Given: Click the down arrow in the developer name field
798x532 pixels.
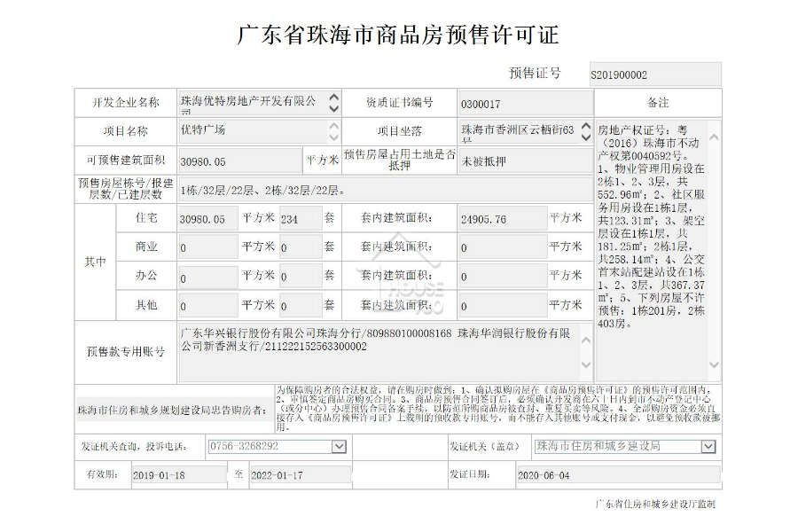Looking at the screenshot, I should pyautogui.click(x=334, y=108).
